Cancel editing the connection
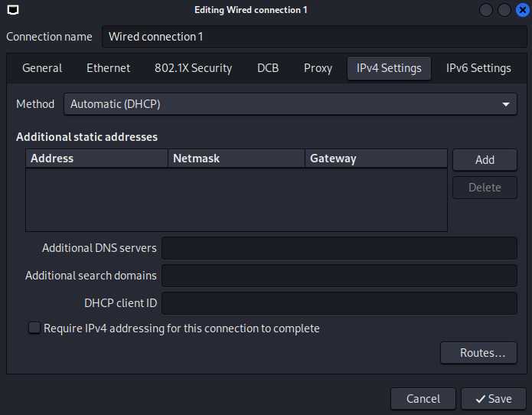 tap(423, 398)
